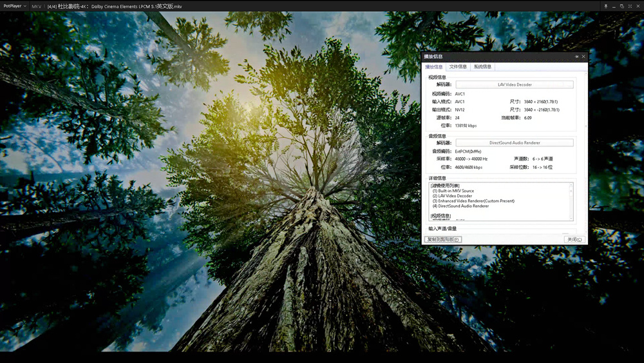Image resolution: width=644 pixels, height=363 pixels.
Task: Click the [滤镜使用列表] header line
Action: point(445,186)
